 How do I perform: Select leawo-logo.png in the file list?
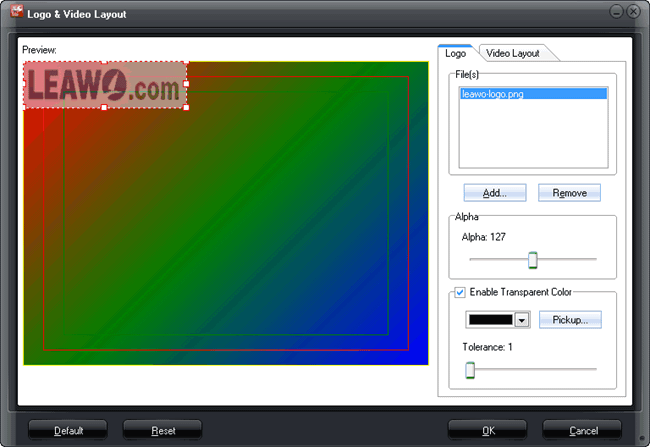click(534, 94)
